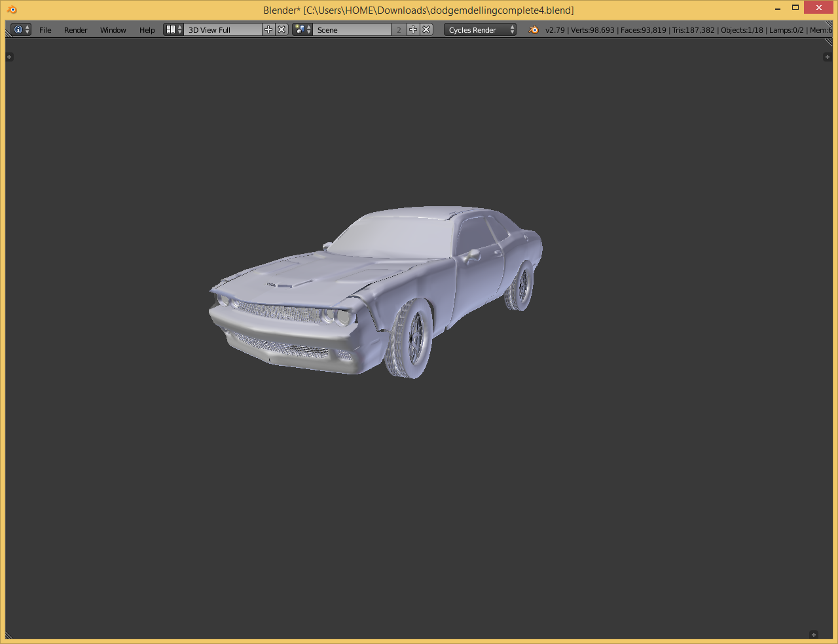Open the Render menu
Screen dimensions: 838x644
coord(75,29)
